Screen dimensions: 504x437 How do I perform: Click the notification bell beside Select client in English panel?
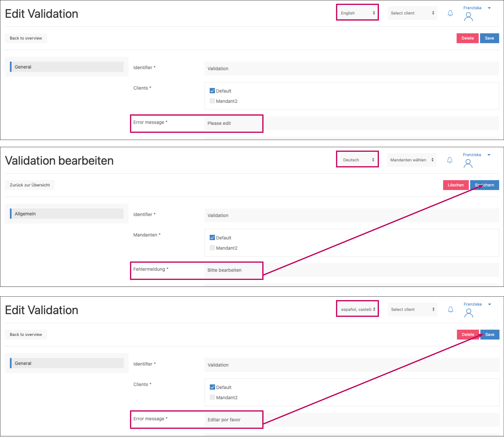click(450, 13)
